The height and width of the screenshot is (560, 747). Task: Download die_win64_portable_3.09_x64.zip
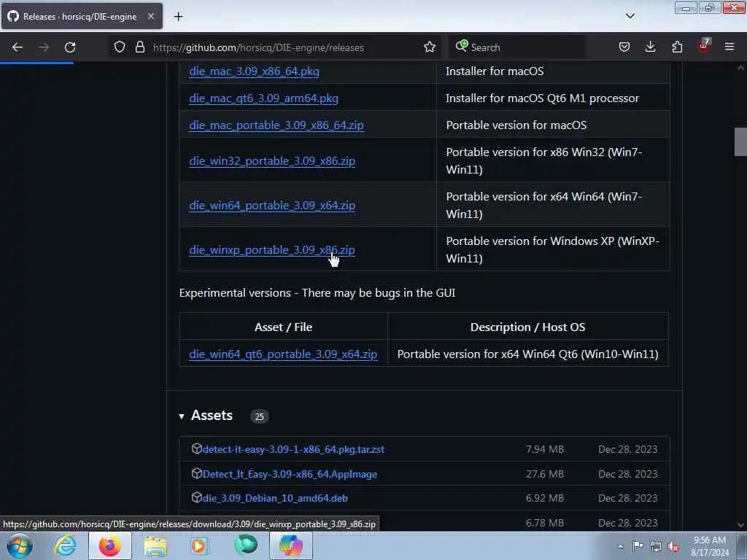click(272, 205)
